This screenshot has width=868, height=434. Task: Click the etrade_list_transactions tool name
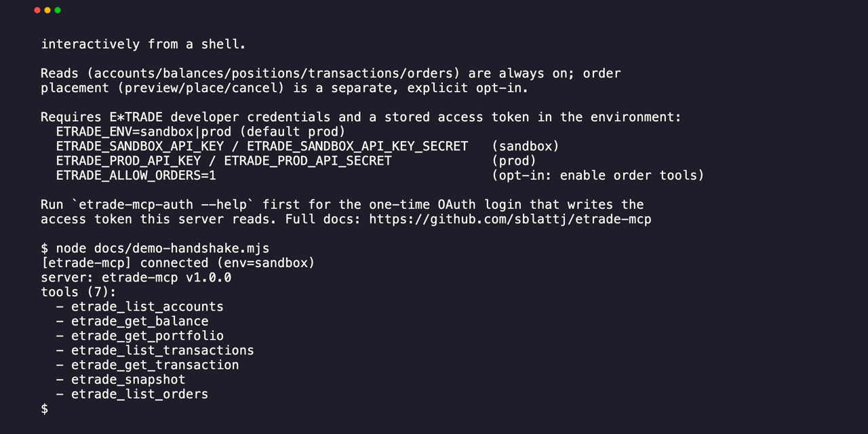pos(163,351)
